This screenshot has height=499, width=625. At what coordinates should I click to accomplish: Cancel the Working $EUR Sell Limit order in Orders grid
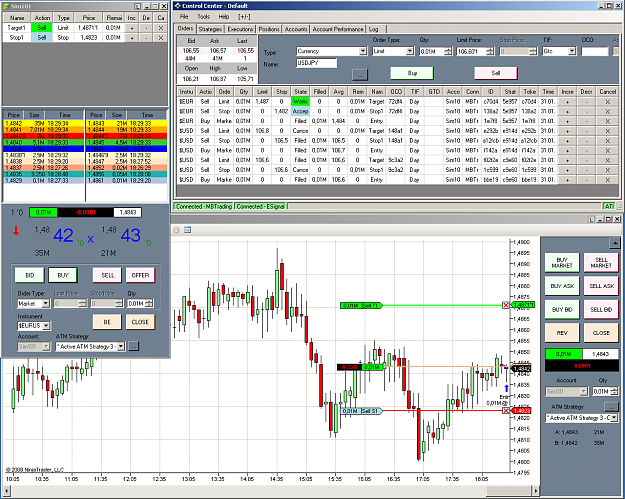pyautogui.click(x=607, y=102)
